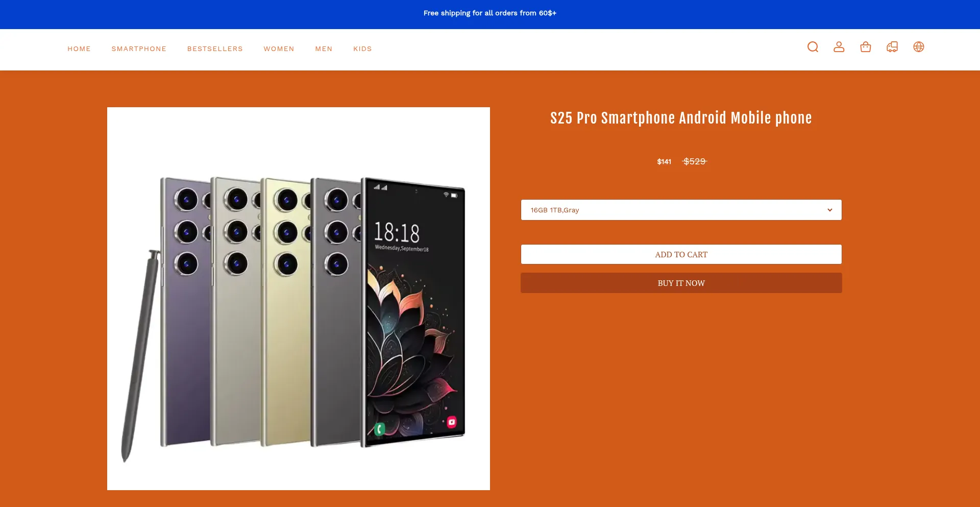The image size is (980, 507).
Task: Open the BESTSELLERS category
Action: [215, 49]
